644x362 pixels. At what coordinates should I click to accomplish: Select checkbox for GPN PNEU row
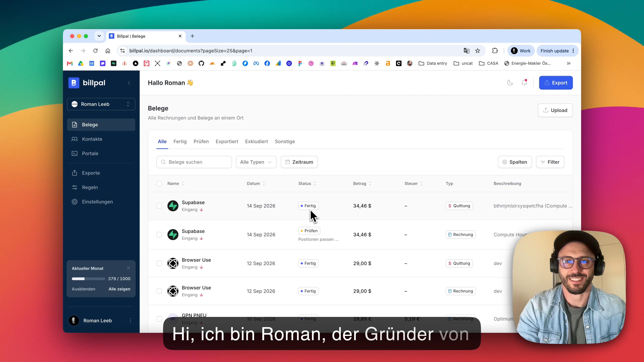[159, 319]
